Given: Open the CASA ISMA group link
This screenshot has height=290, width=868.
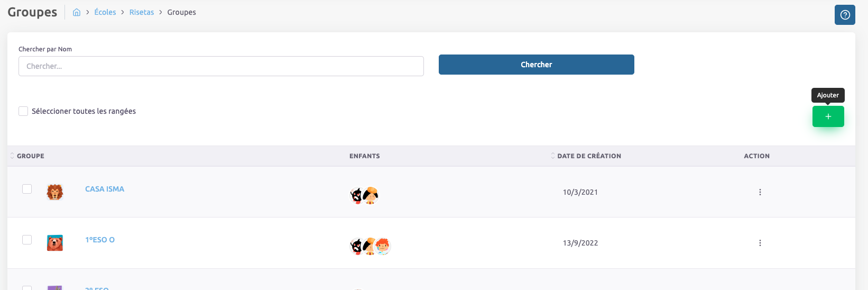Looking at the screenshot, I should coord(105,189).
